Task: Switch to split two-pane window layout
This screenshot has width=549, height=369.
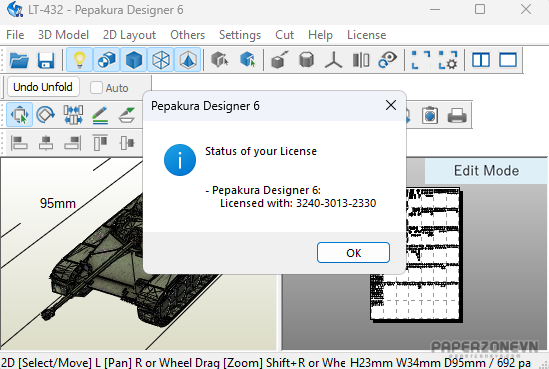Action: tap(481, 60)
